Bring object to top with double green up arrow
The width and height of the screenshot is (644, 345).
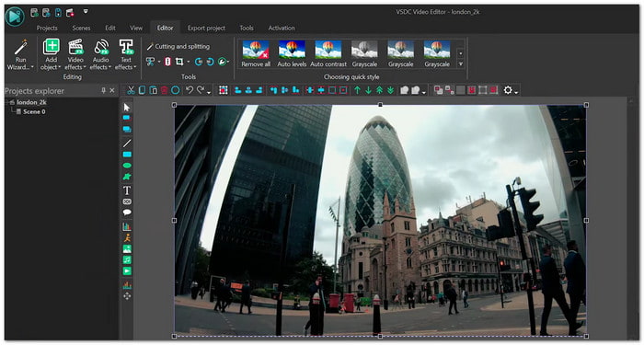[x=379, y=90]
